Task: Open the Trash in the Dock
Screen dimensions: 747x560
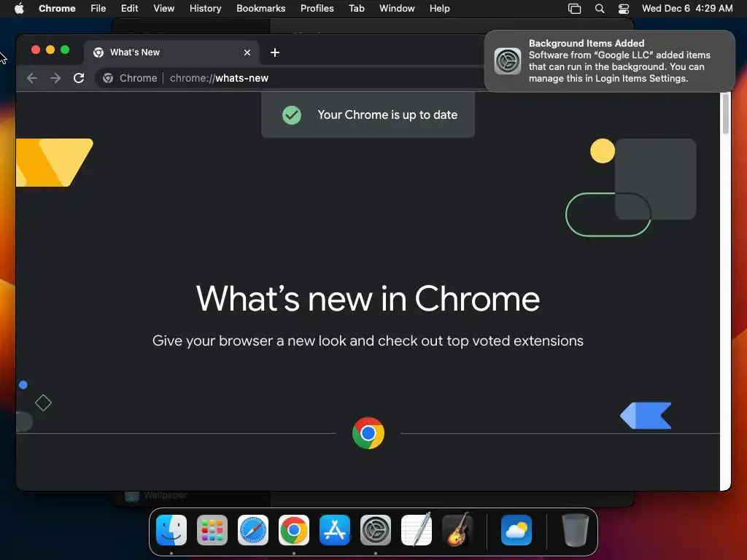Action: point(576,530)
